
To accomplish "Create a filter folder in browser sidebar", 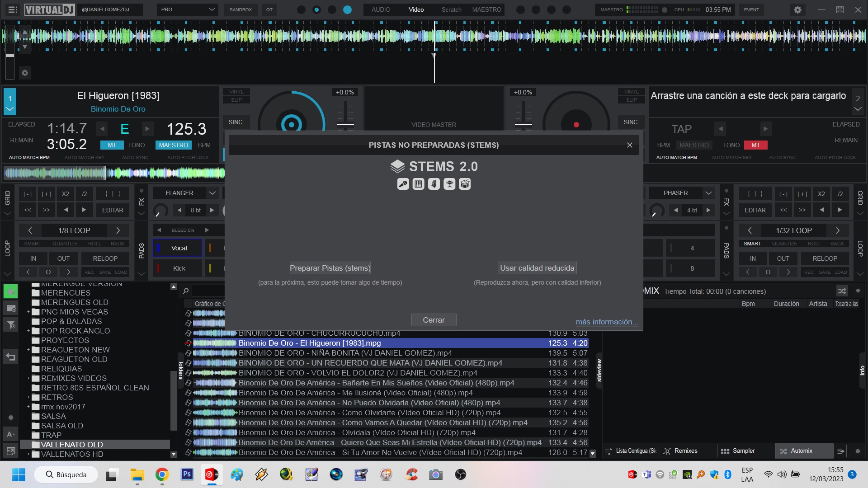I will 10,324.
